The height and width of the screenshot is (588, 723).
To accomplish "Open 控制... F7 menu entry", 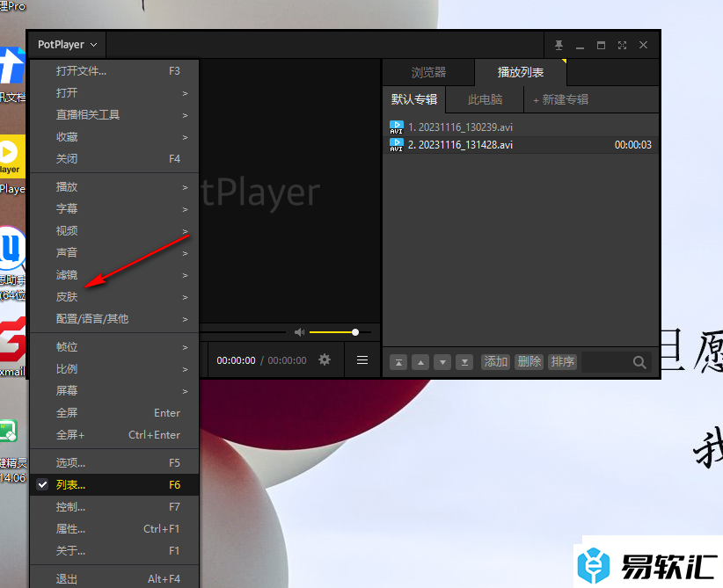I will pos(114,507).
